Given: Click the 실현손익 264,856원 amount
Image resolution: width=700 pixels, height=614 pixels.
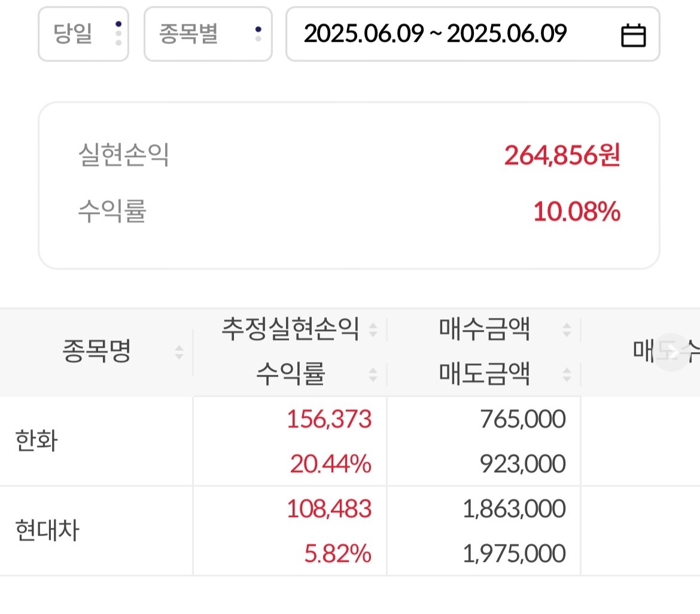Looking at the screenshot, I should coord(562,155).
